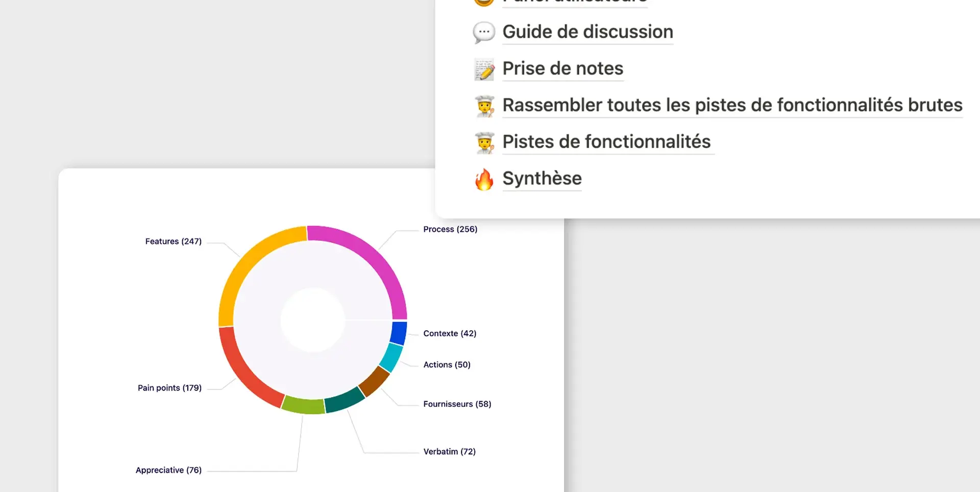Click the chef icon beside Rassembler toutes les pistes

[484, 106]
